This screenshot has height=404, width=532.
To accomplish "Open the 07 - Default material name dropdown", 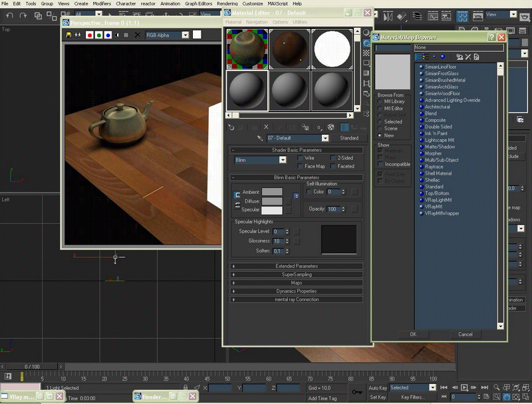I will coord(325,138).
